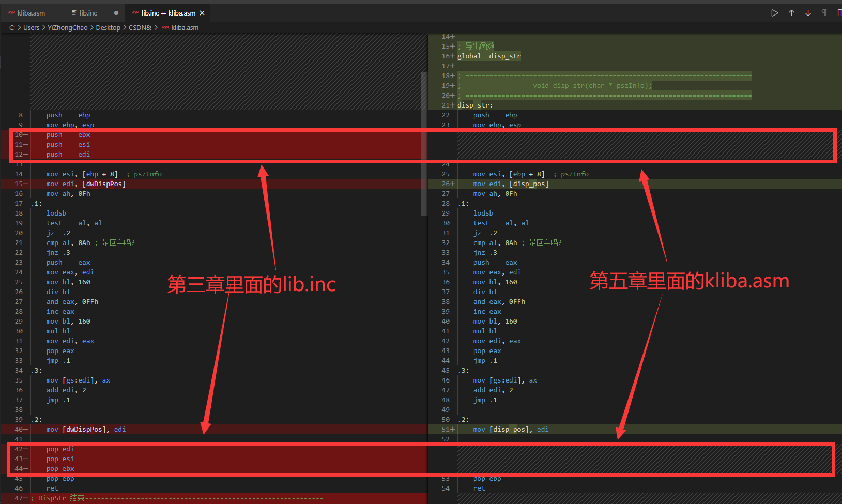
Task: Toggle whitespace trimming with the pilcrow icon
Action: [824, 13]
